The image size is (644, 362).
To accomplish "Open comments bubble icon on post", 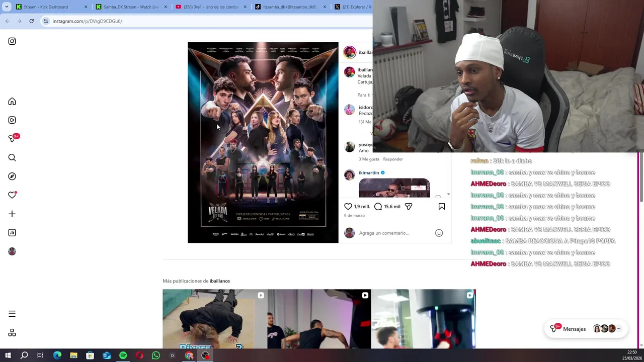I will coord(378,207).
